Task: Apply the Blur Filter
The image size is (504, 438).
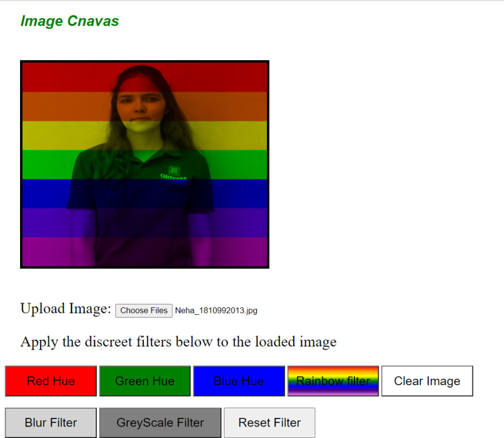Action: (51, 423)
